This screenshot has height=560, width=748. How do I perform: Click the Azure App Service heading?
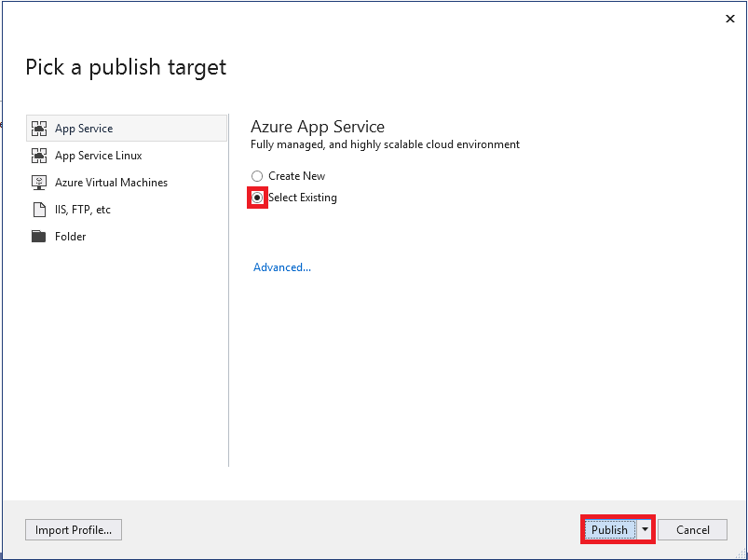tap(318, 127)
